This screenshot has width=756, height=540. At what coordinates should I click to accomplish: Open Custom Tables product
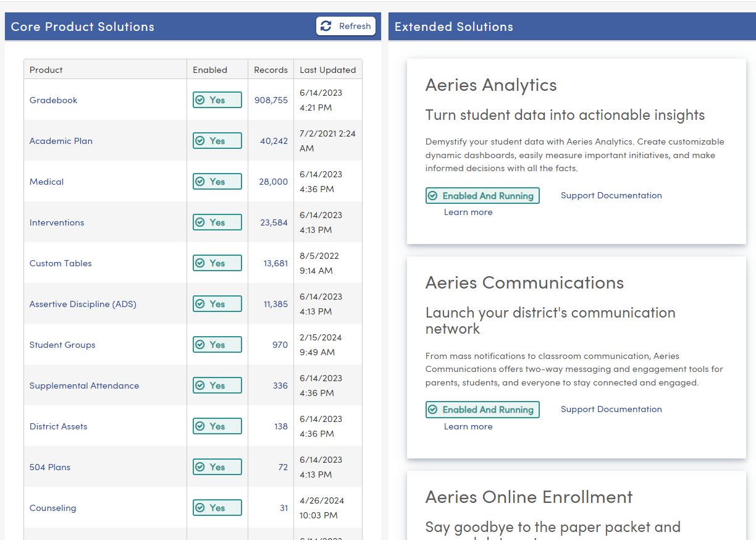point(61,263)
